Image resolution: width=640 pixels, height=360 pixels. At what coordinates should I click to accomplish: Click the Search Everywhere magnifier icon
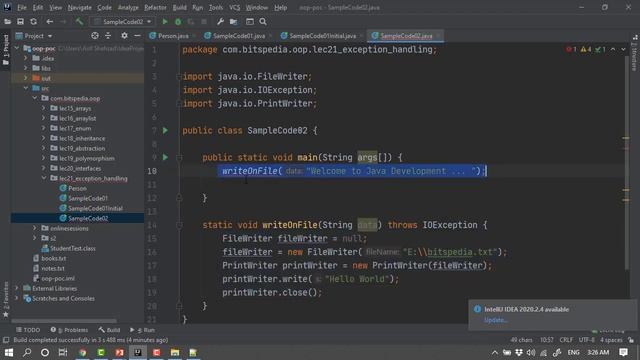(x=263, y=22)
